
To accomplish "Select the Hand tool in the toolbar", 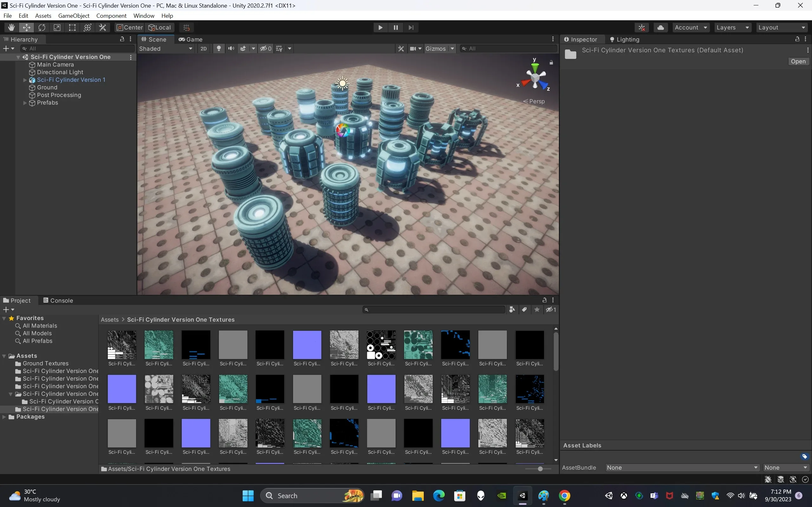I will tap(11, 27).
